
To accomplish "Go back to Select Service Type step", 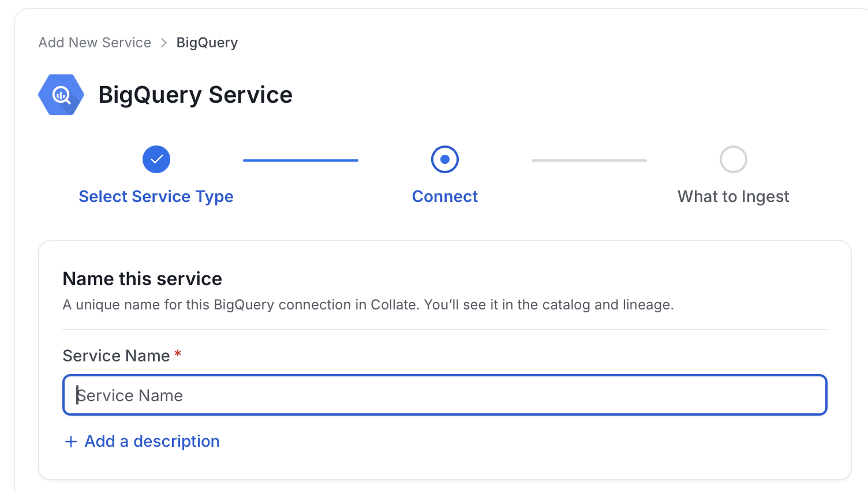I will click(156, 197).
